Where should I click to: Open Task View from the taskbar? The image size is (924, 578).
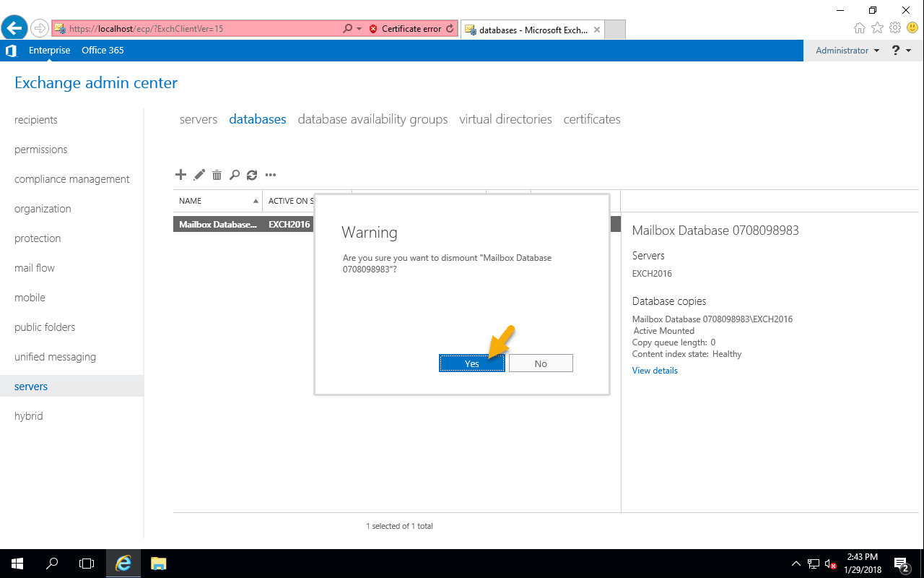pos(87,564)
